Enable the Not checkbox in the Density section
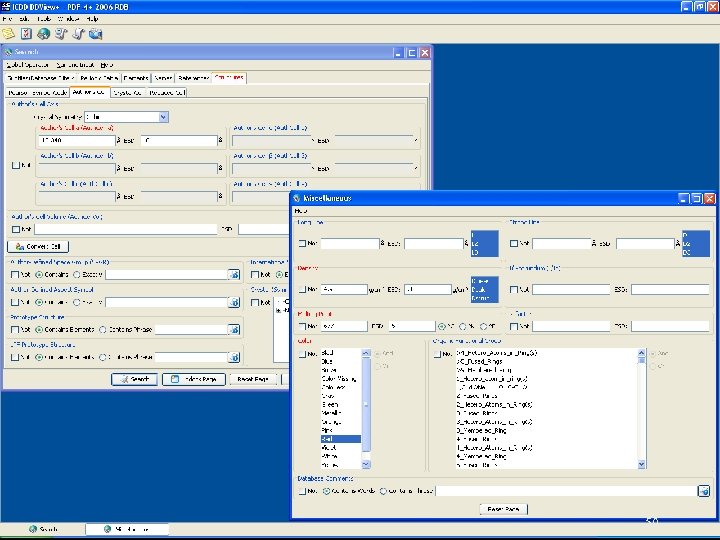 point(303,289)
